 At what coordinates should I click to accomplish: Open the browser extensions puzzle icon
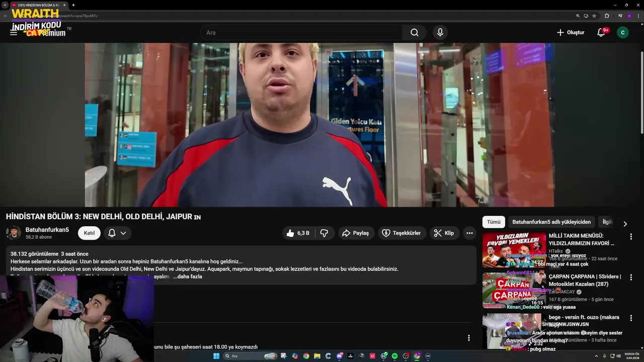tap(607, 16)
